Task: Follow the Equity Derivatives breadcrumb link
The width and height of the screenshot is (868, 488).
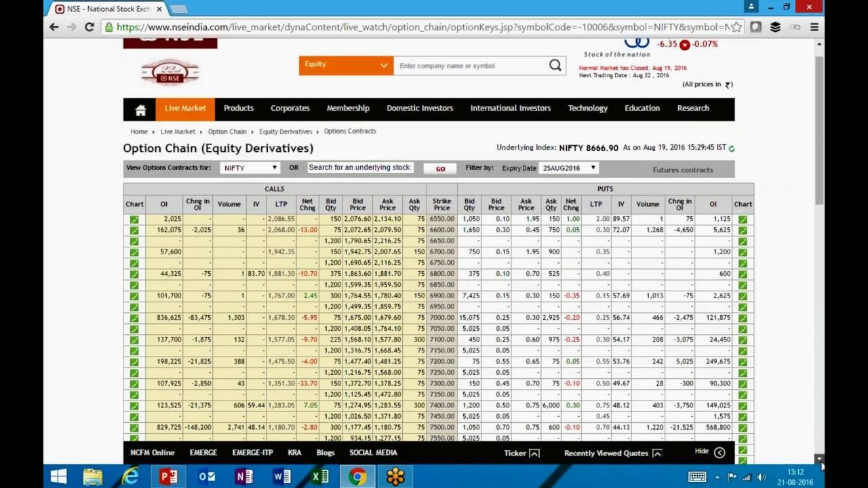Action: click(285, 131)
